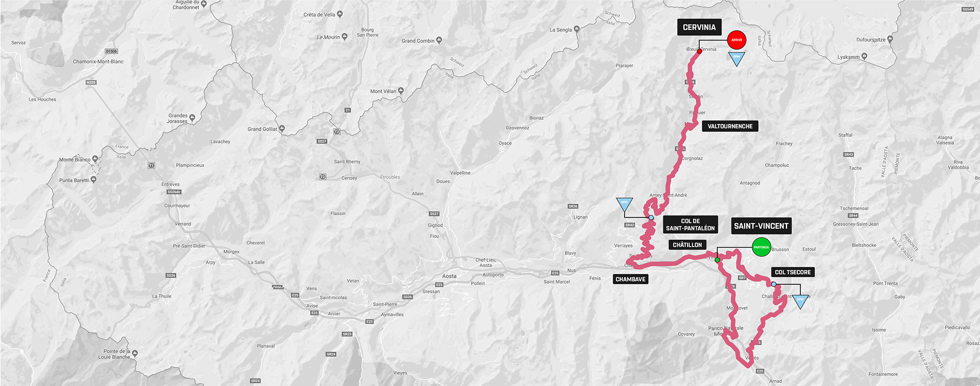Select the blue GPM triangle below the ARRIVO marker
This screenshot has width=980, height=386.
[x=736, y=59]
